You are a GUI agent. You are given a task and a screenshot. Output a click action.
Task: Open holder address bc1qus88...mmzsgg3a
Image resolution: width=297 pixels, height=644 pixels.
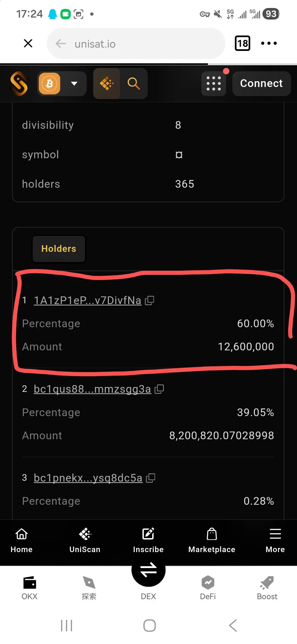coord(92,389)
